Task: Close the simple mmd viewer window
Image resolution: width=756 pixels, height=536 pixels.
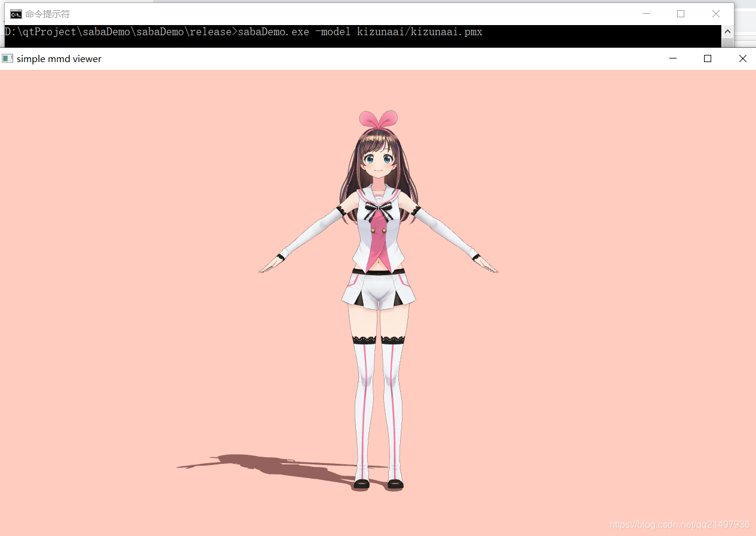Action: (x=742, y=58)
